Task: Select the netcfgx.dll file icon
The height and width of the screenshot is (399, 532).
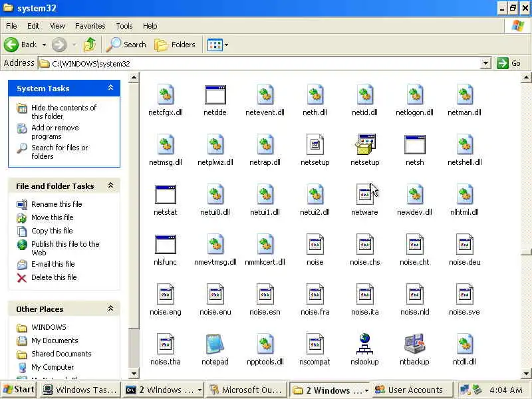Action: click(166, 94)
